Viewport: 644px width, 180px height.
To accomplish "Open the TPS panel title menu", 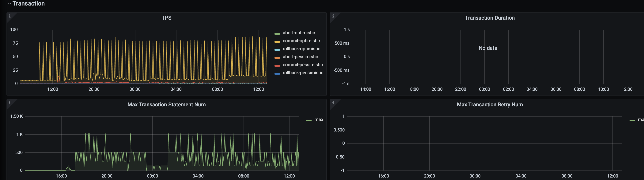I will tap(166, 18).
